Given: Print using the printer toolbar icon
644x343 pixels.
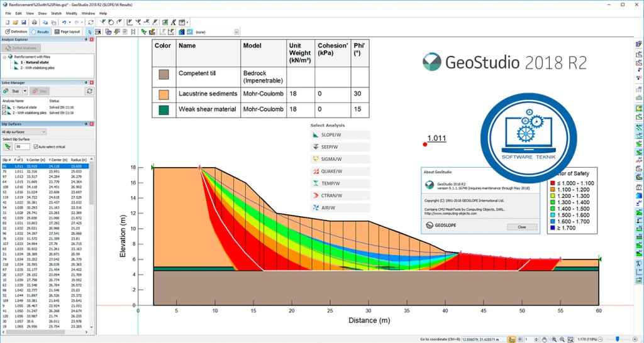Looking at the screenshot, I should [34, 22].
